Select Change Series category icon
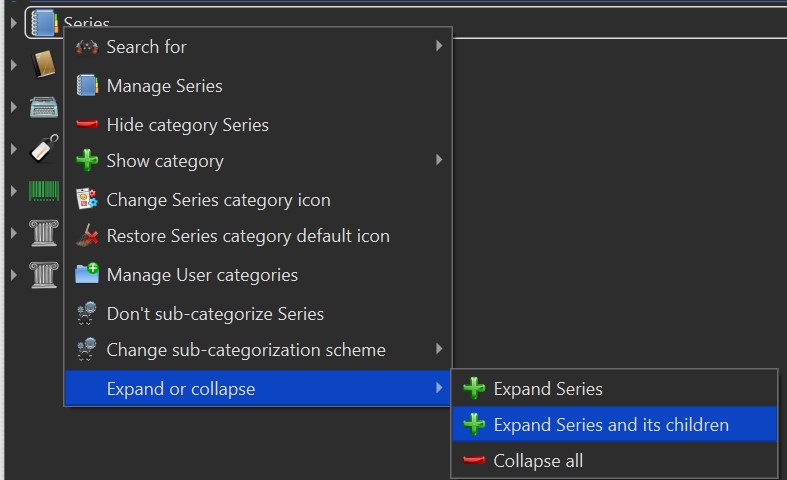The width and height of the screenshot is (787, 480). click(x=218, y=199)
